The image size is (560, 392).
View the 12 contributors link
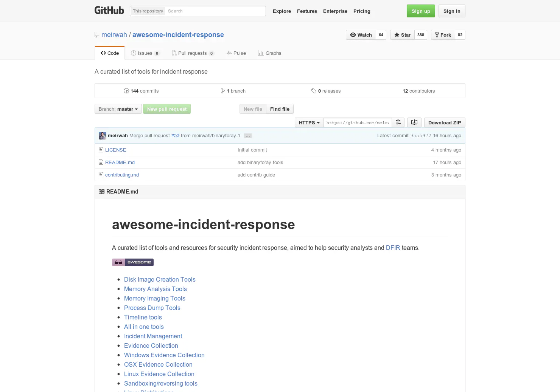pyautogui.click(x=419, y=91)
